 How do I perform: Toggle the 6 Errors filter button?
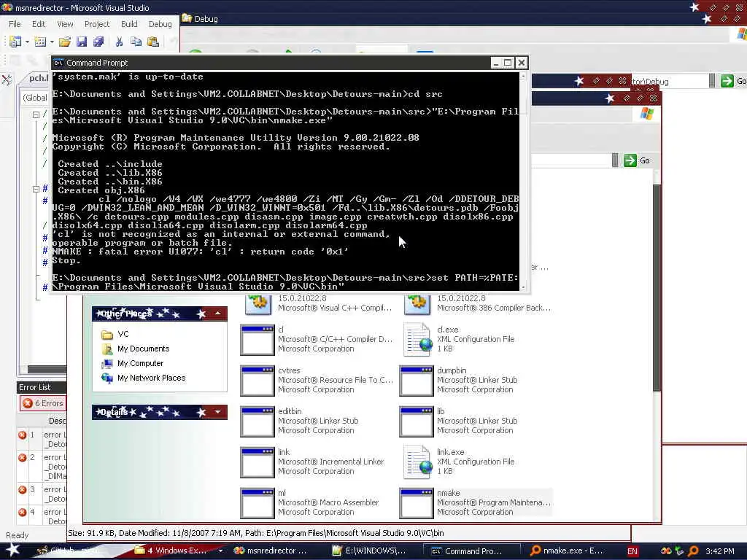(43, 403)
